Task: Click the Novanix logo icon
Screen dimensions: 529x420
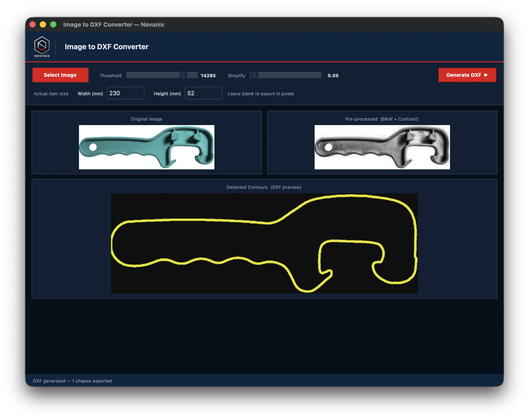Action: [42, 46]
